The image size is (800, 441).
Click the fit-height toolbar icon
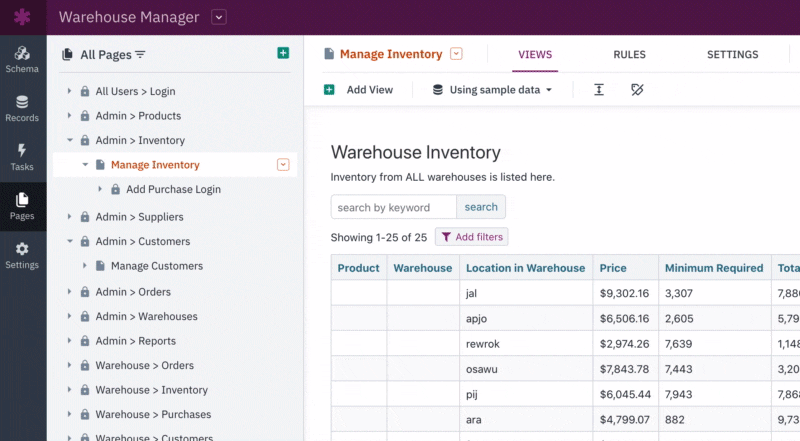[599, 90]
